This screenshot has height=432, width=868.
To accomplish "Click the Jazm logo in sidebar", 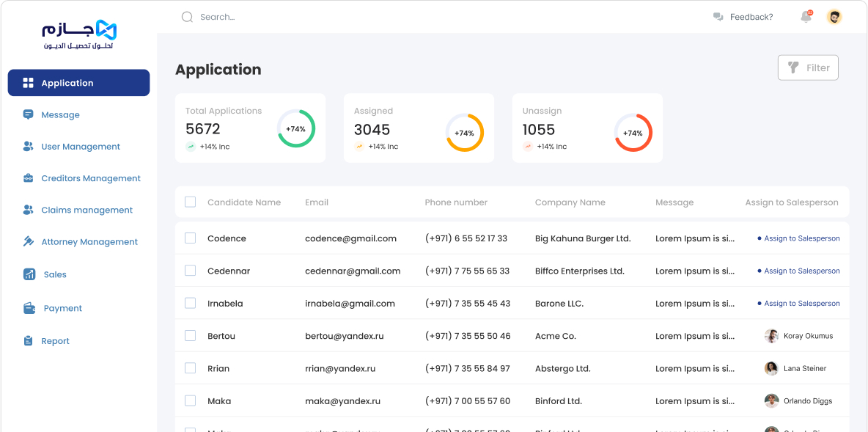I will (x=79, y=35).
